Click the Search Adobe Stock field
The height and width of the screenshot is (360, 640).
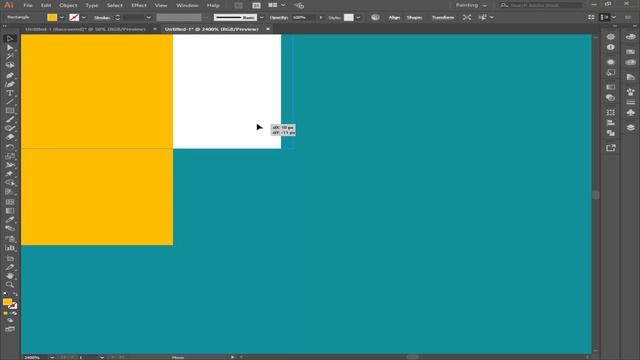tap(541, 5)
